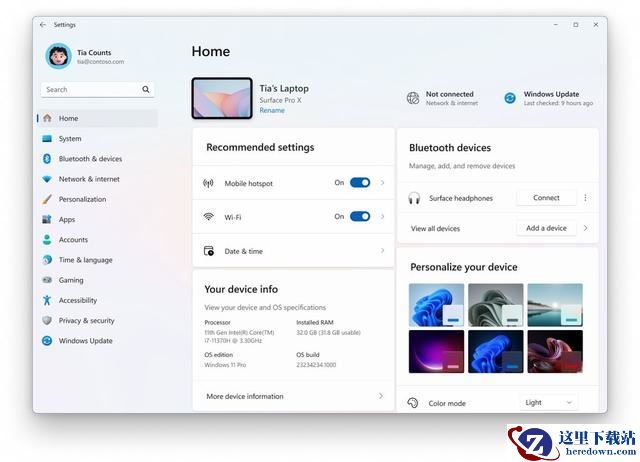Click the System monitor icon in sidebar
Image resolution: width=640 pixels, height=462 pixels.
tap(47, 138)
